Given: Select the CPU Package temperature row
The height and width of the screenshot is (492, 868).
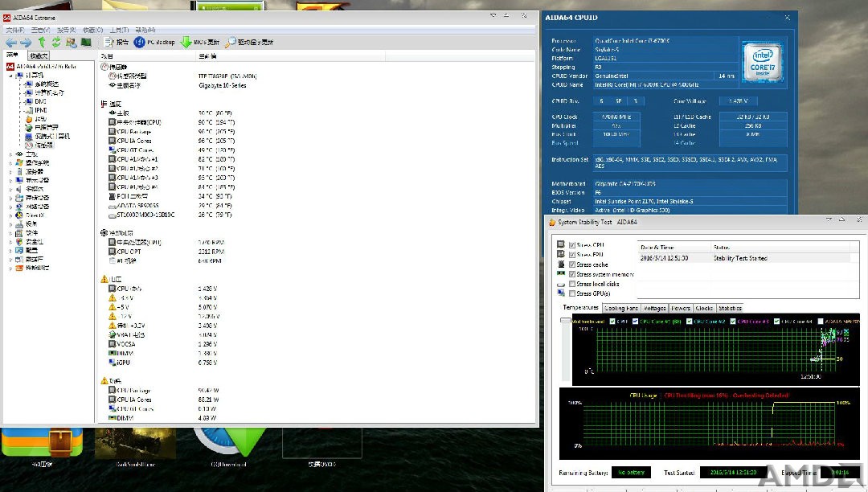Looking at the screenshot, I should pos(172,132).
